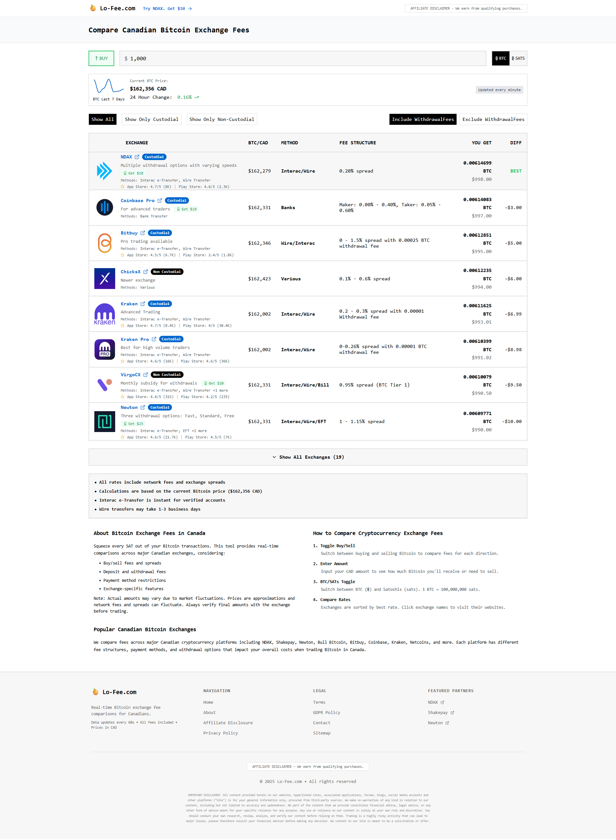Click the 24 hour change trend arrow

tap(196, 97)
